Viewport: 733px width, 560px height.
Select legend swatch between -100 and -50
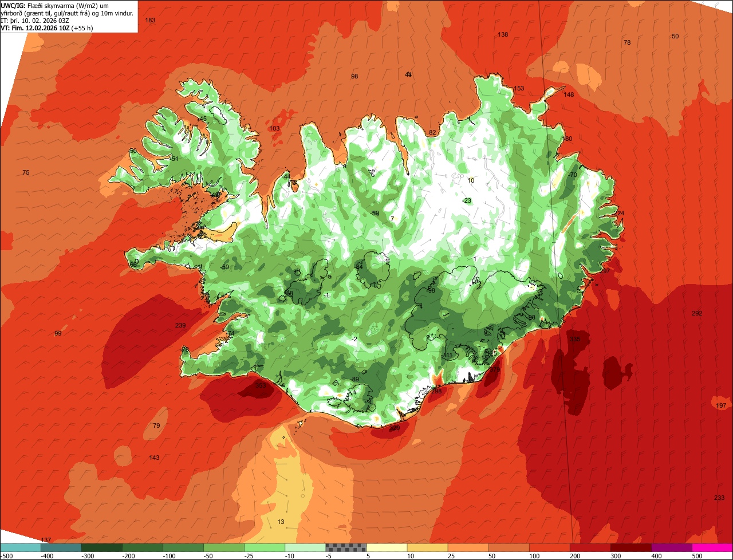[x=183, y=547]
